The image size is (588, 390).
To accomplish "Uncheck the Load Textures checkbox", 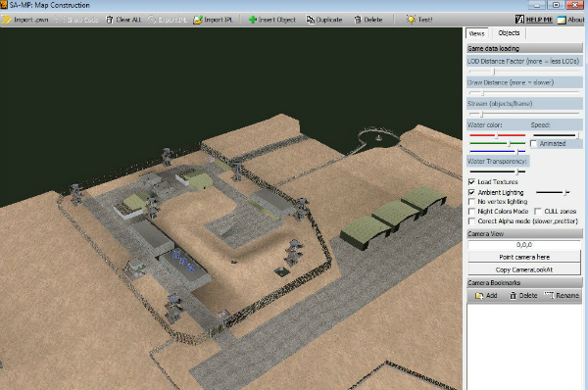I will (x=471, y=182).
